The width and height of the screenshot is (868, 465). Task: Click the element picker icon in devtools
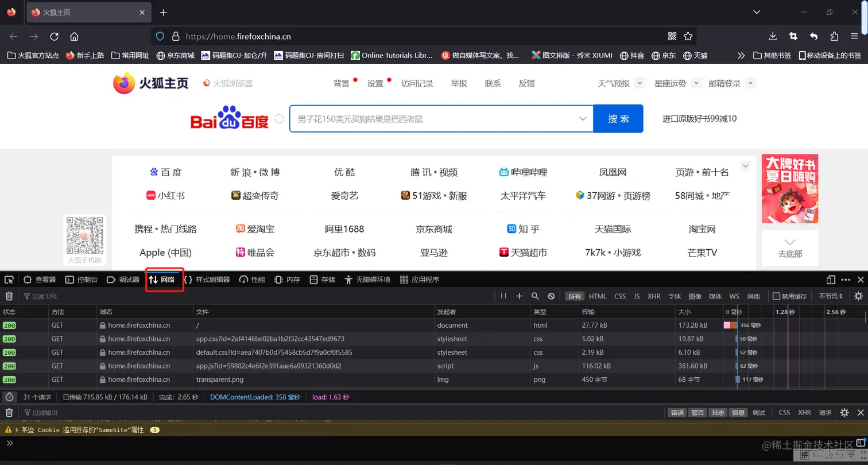tap(9, 280)
